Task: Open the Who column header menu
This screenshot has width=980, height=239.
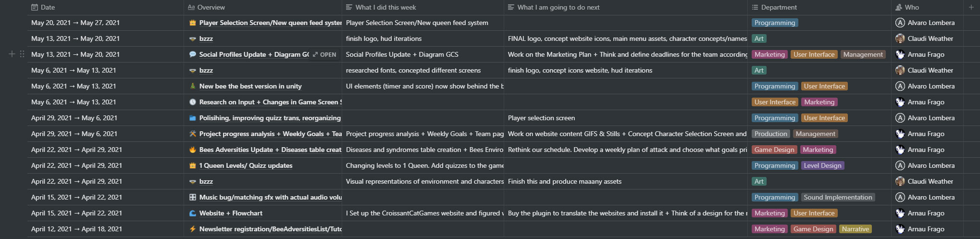Action: click(907, 7)
